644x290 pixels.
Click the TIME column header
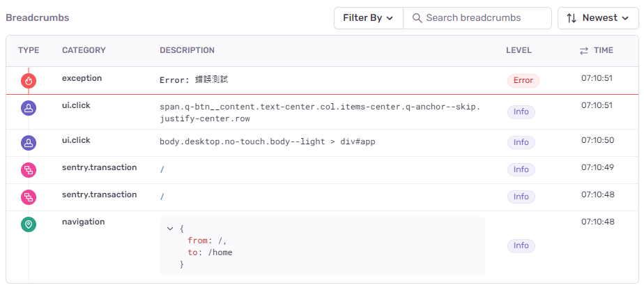coord(603,50)
